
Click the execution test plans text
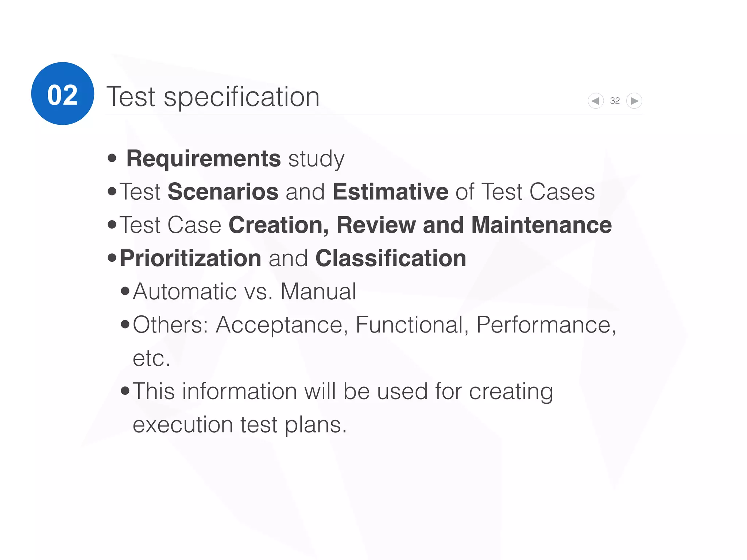click(x=239, y=425)
